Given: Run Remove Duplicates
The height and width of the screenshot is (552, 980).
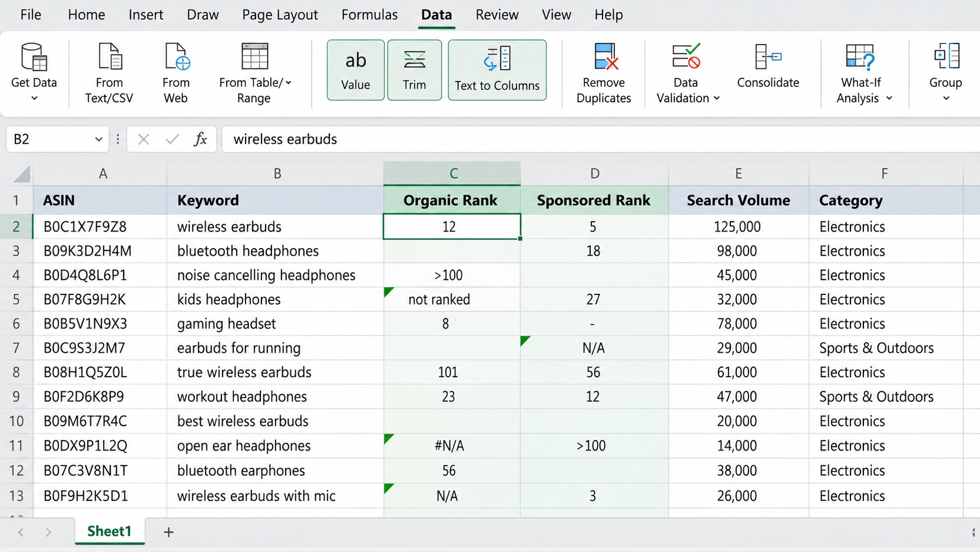Looking at the screenshot, I should 604,73.
